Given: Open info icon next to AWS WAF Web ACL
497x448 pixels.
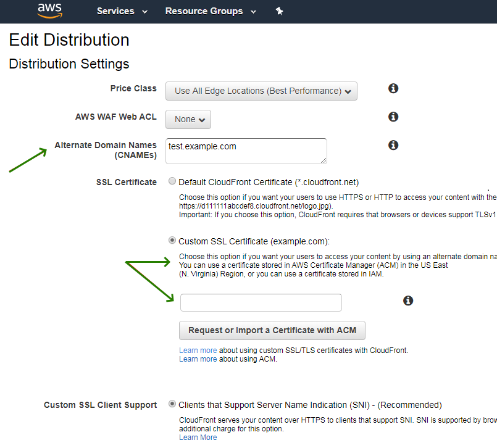Looking at the screenshot, I should [393, 117].
